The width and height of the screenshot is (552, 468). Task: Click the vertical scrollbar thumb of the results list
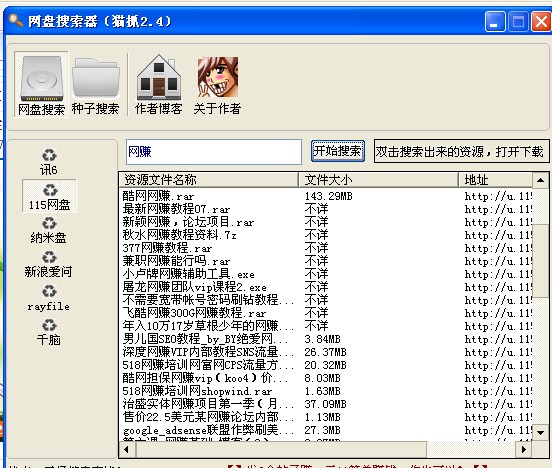pyautogui.click(x=540, y=261)
